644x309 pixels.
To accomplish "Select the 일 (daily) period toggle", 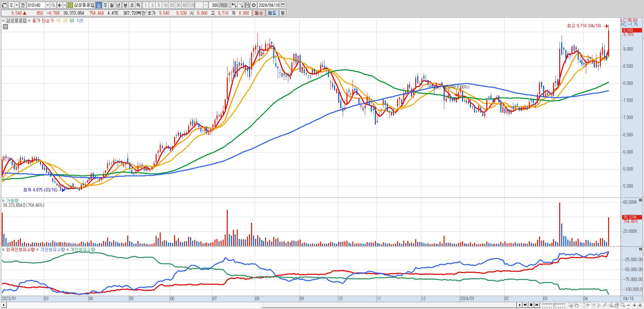I will pos(99,5).
